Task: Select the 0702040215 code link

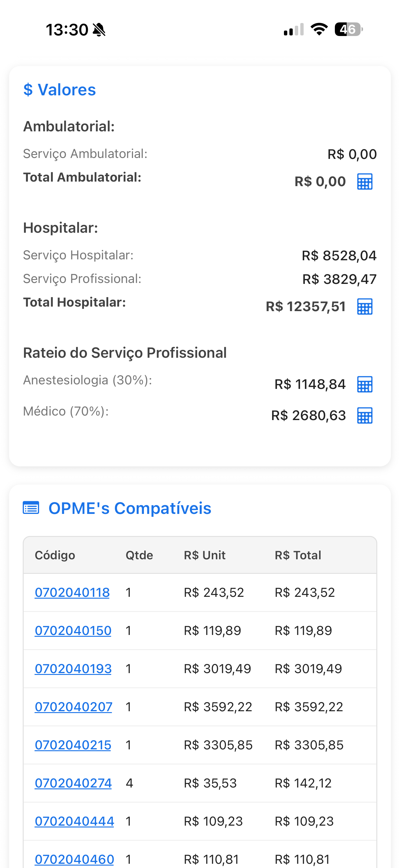Action: [x=73, y=745]
